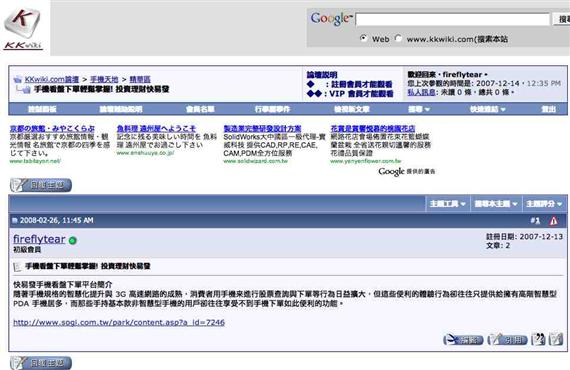Screen dimensions: 570x370
Task: Select the www.kkwiki.com site search radio button
Action: [x=398, y=38]
